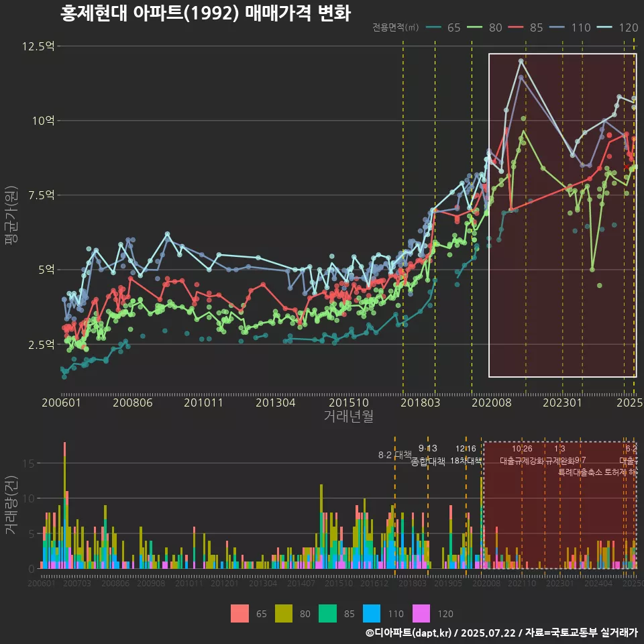
Task: Select the 110 entry in the top line legend
Action: point(570,28)
